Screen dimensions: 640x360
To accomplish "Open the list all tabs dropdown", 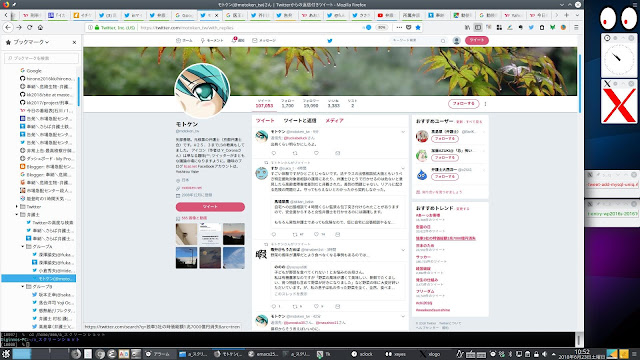I will point(577,15).
